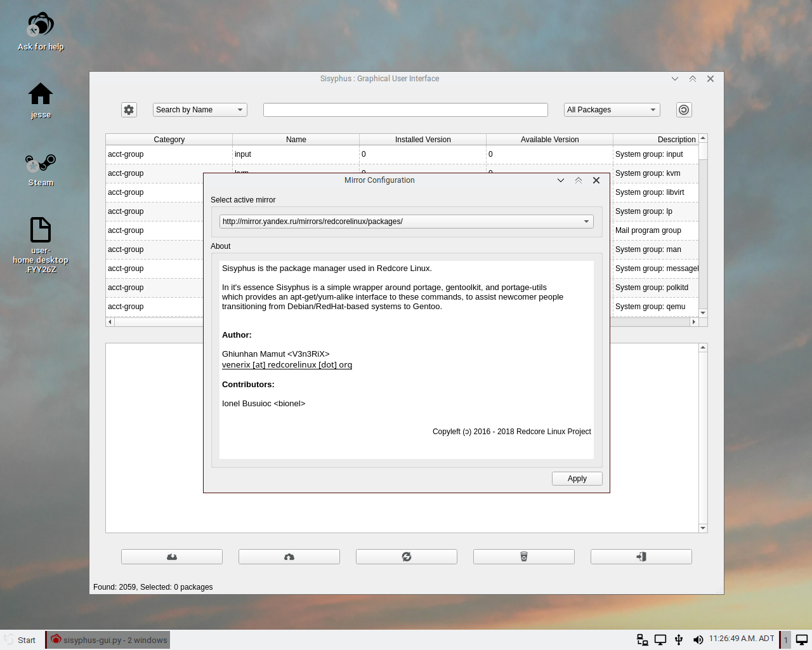The height and width of the screenshot is (650, 812).
Task: Click the Description column header
Action: coord(656,140)
